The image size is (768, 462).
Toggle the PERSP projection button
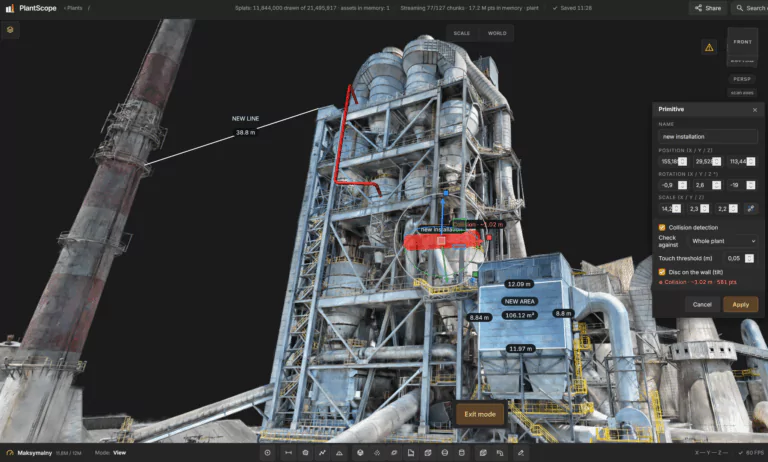[x=742, y=79]
